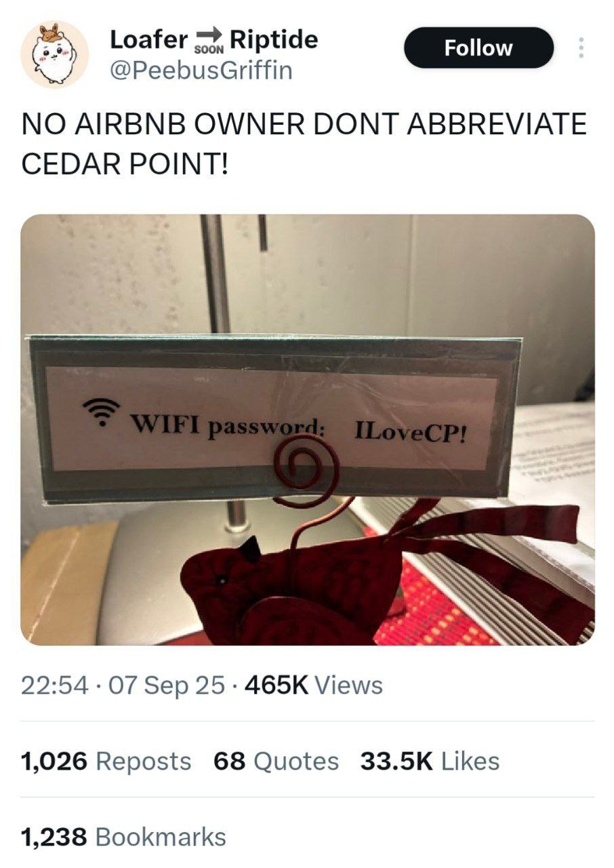Viewport: 614px width, 868px height.
Task: Tap the arrow emoji in display name
Action: pyautogui.click(x=209, y=35)
